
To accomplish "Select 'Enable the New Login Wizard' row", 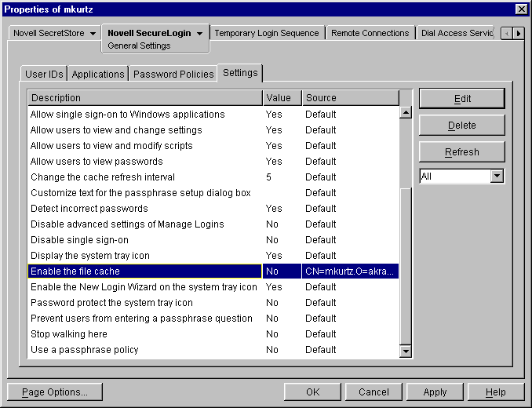I will point(213,287).
